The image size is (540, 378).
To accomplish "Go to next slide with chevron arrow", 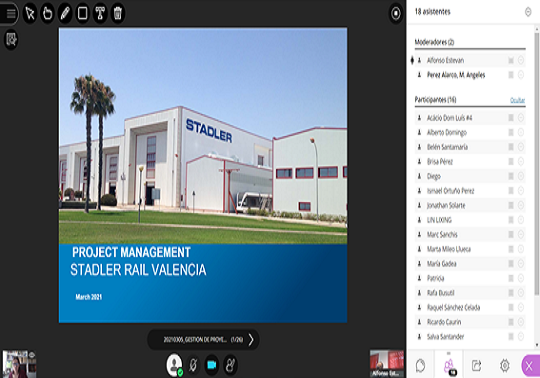I will click(251, 340).
